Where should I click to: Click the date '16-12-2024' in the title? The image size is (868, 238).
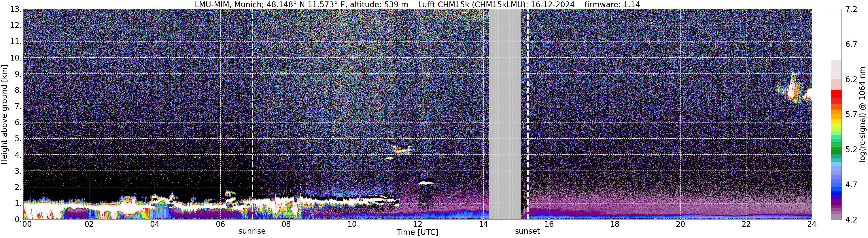coord(553,4)
